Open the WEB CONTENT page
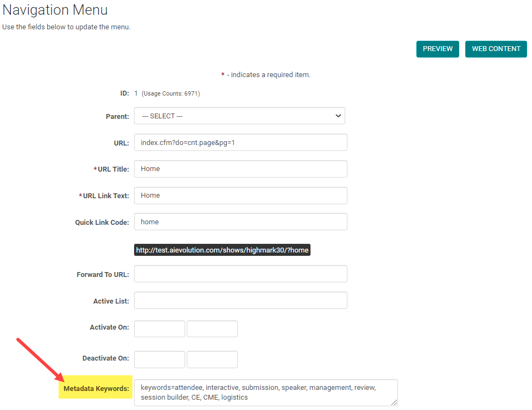This screenshot has height=410, width=532. click(496, 49)
